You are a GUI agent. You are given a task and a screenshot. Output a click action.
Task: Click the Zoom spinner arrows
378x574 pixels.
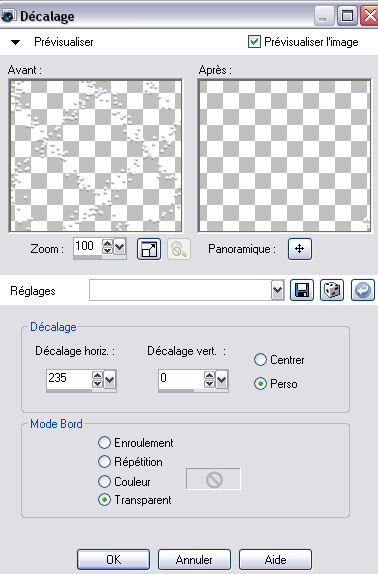pyautogui.click(x=108, y=247)
